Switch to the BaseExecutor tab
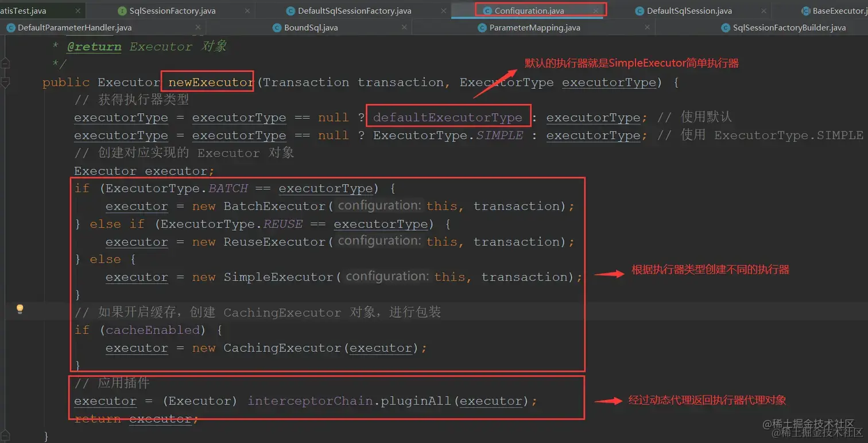This screenshot has height=443, width=868. tap(839, 11)
